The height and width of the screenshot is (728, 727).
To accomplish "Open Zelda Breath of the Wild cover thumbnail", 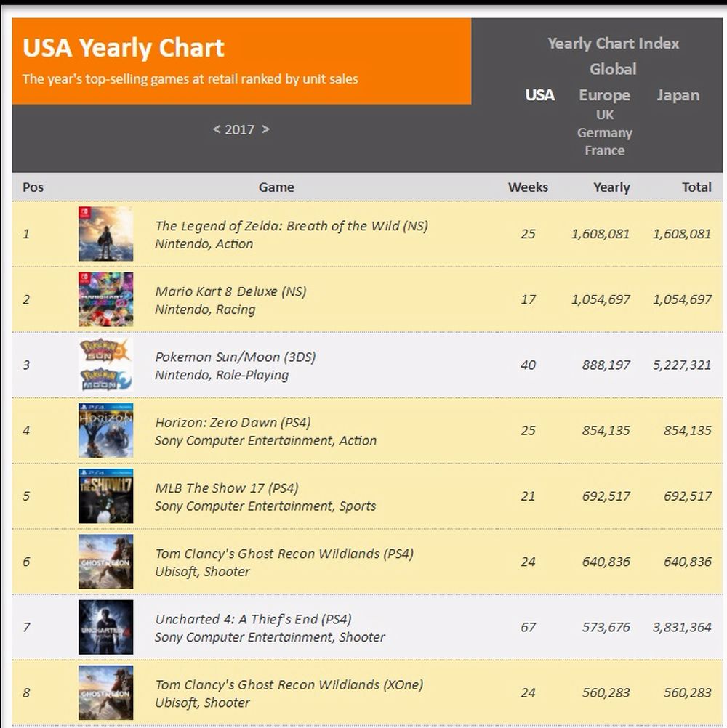I will tap(105, 234).
